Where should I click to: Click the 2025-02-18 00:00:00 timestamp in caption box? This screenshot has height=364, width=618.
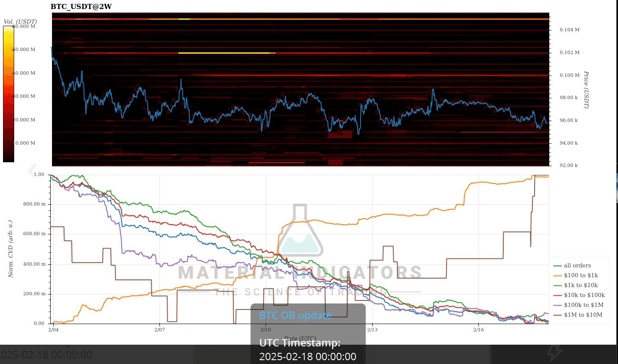[308, 357]
